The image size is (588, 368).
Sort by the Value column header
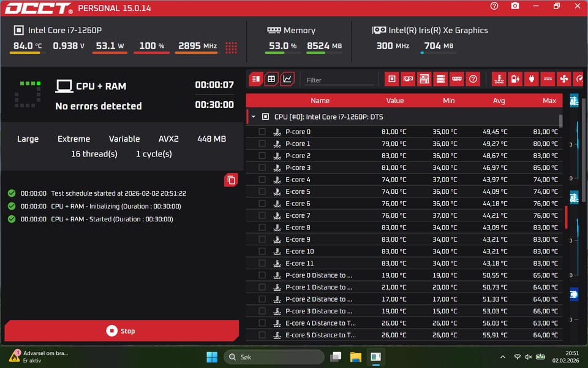395,101
